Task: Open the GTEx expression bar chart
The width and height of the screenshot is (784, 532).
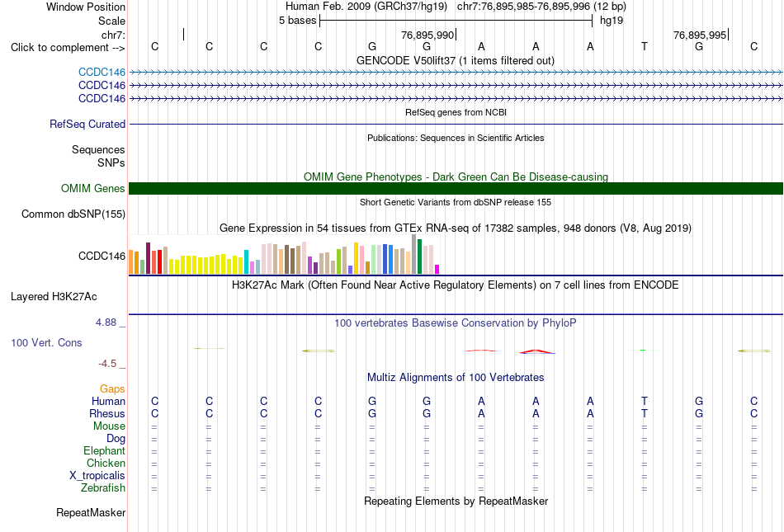Action: (284, 254)
